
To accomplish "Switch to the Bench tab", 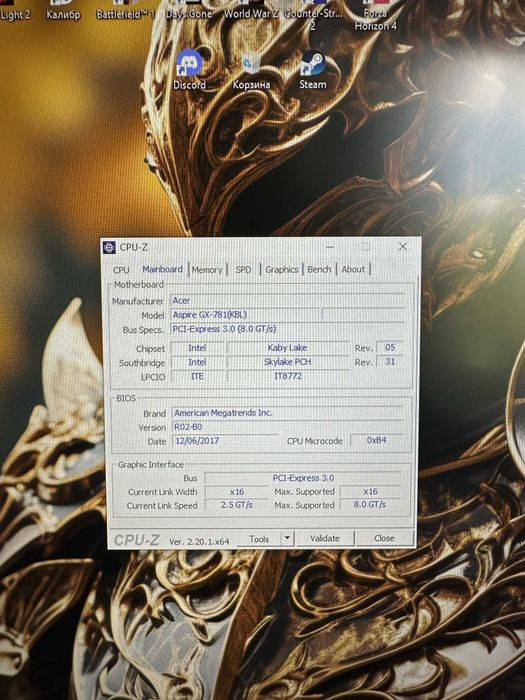I will (x=319, y=269).
